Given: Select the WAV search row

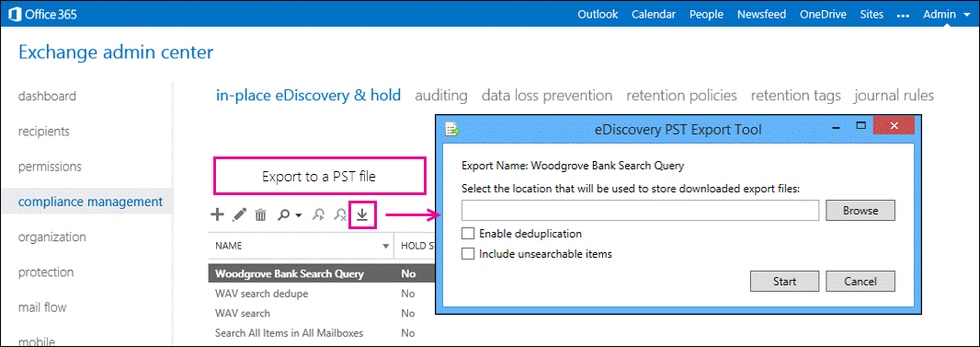Looking at the screenshot, I should point(322,313).
